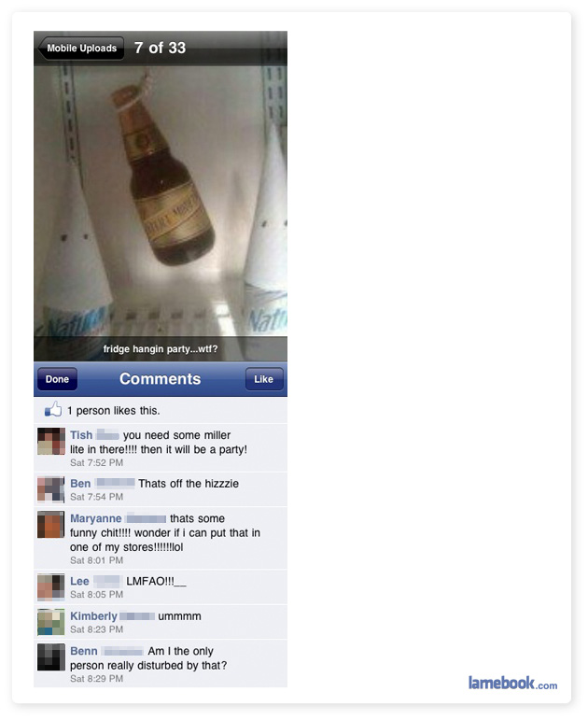This screenshot has width=588, height=720.
Task: Click Lee's name link
Action: (79, 581)
